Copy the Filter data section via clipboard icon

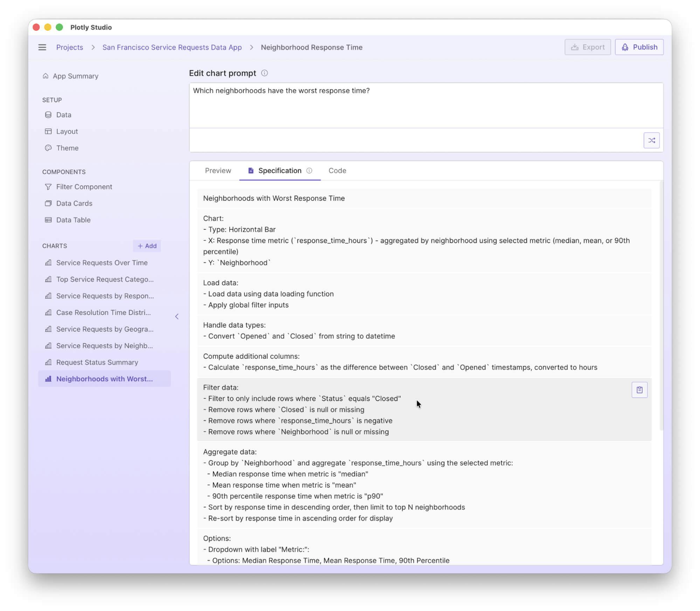click(639, 390)
